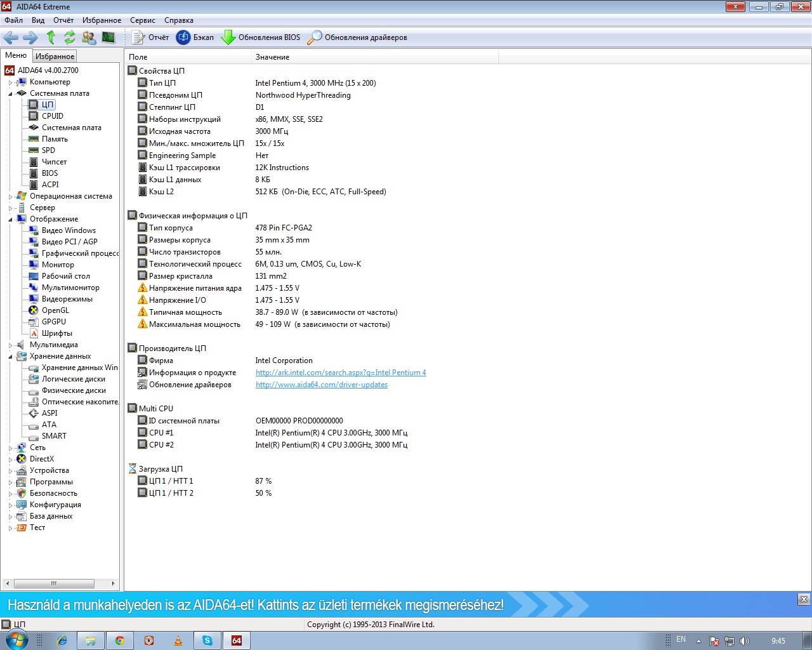Collapse the Отображение tree branch
The height and width of the screenshot is (650, 812).
10,220
